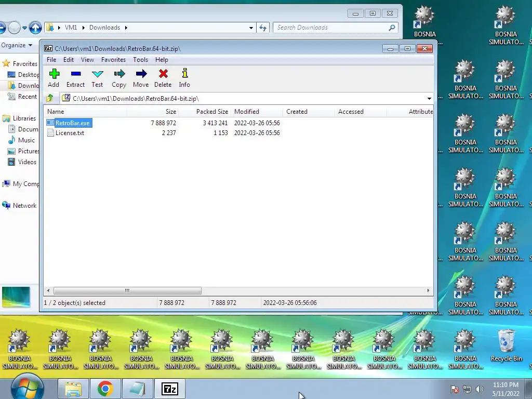Click the Explorer up arrow button

(x=35, y=28)
